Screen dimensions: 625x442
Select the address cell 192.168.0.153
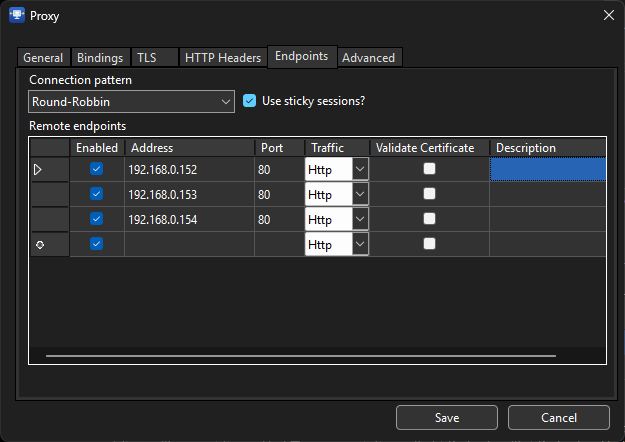click(x=189, y=194)
